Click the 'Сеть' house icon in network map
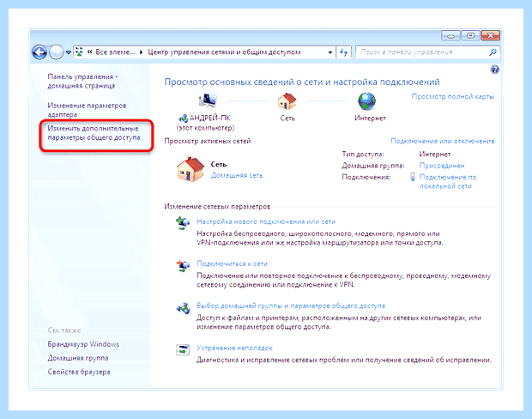 [x=287, y=100]
